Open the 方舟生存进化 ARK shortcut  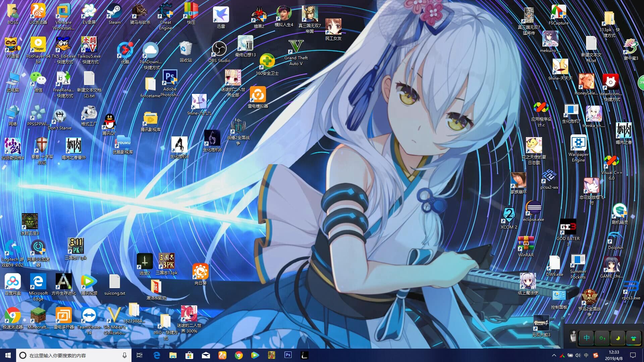[x=63, y=284]
